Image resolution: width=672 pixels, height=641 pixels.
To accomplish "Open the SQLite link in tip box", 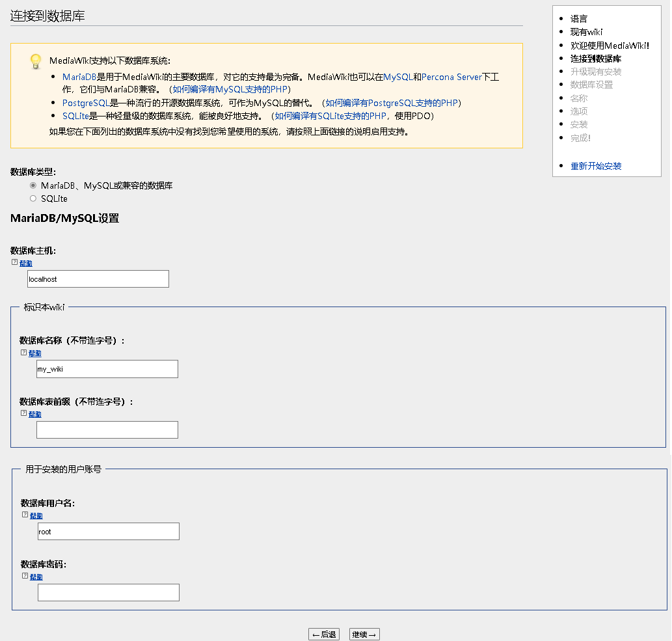I will tap(75, 116).
